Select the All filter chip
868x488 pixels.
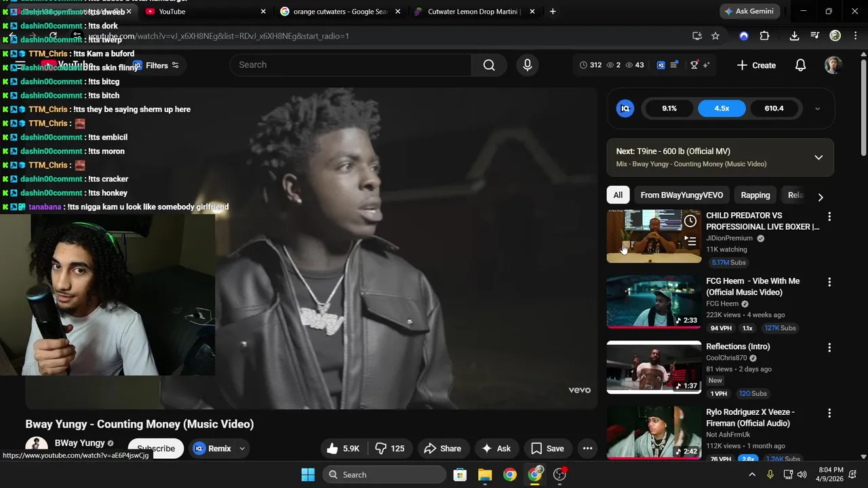pos(618,195)
